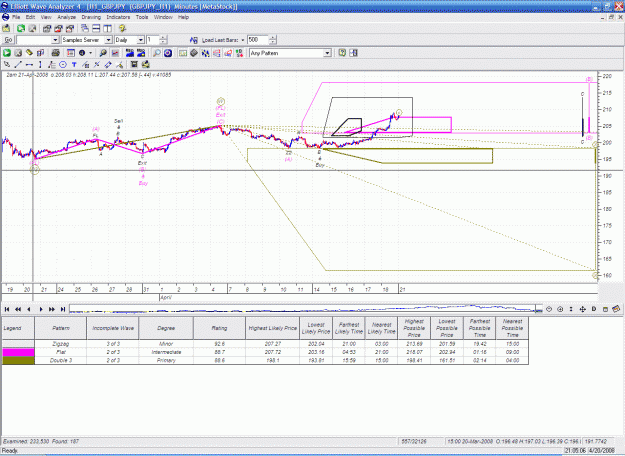Step forward one bar in playback
Screen dimensions: 625x456
(x=41, y=309)
